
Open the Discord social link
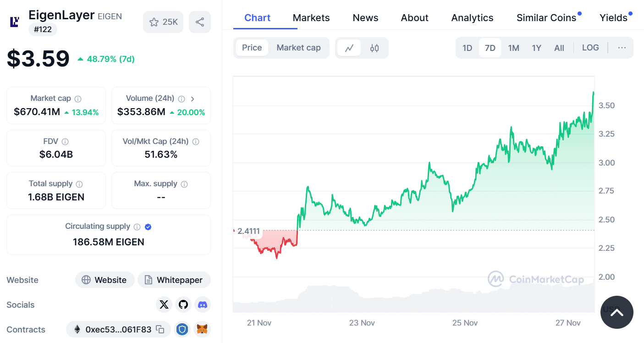point(203,304)
